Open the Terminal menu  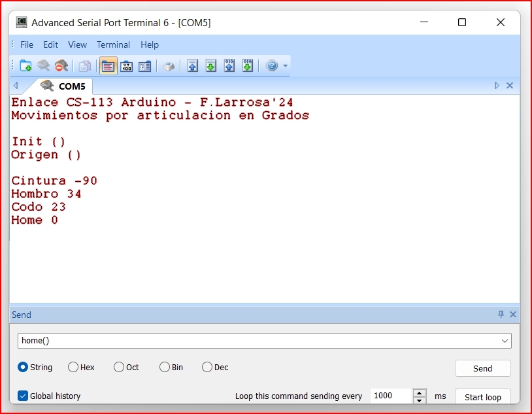pyautogui.click(x=113, y=45)
